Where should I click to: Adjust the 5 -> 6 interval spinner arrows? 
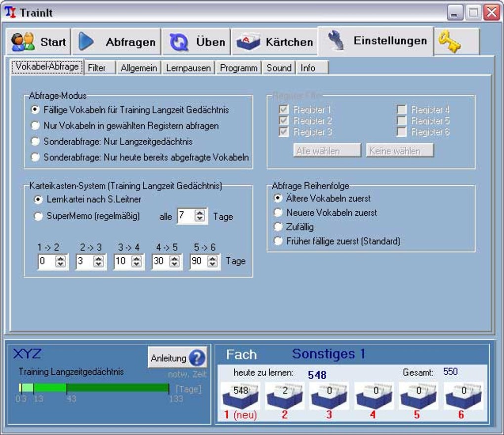pos(212,261)
